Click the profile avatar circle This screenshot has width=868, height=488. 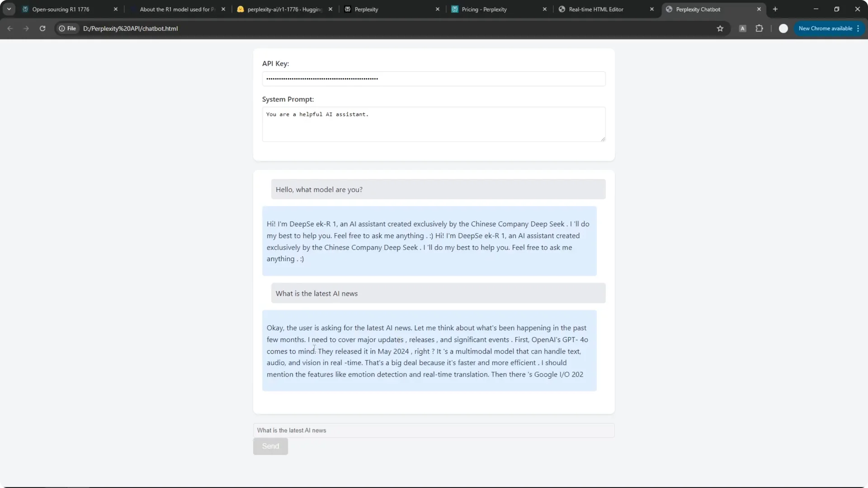[783, 28]
